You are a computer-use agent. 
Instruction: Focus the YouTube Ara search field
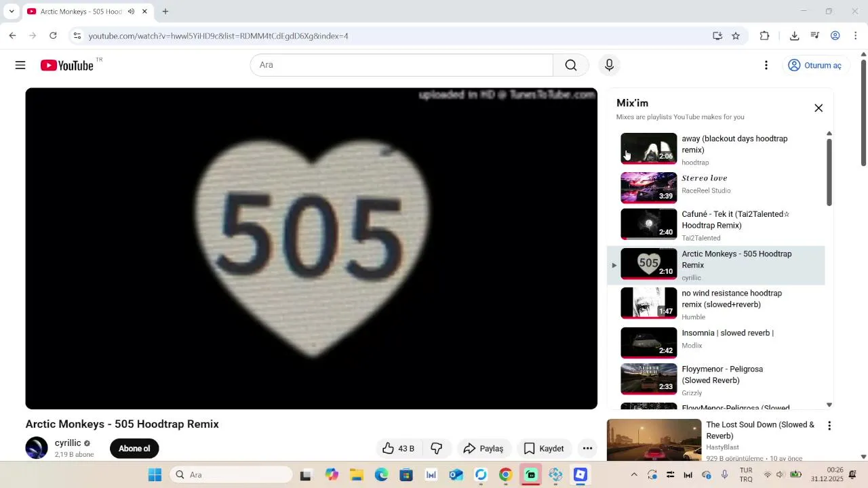coord(401,65)
